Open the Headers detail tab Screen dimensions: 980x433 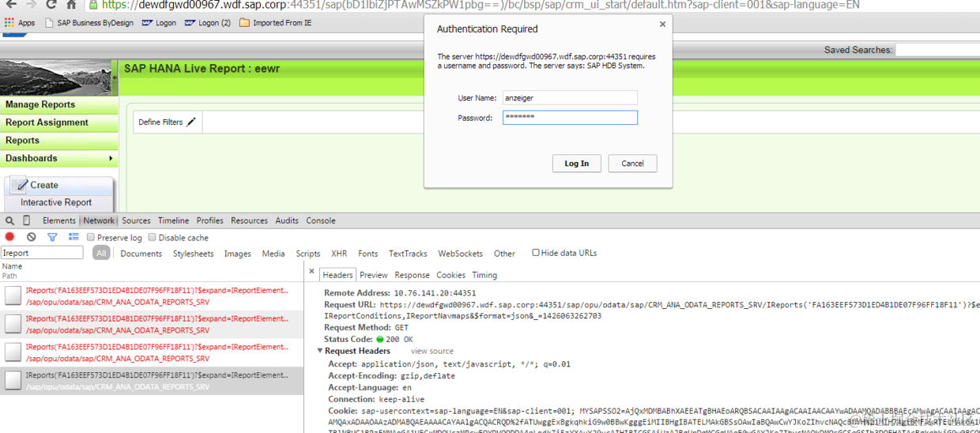coord(337,275)
